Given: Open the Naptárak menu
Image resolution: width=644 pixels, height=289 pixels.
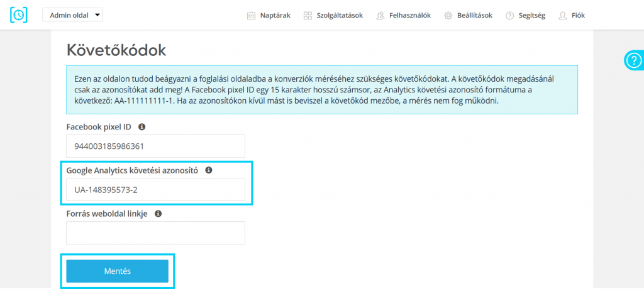Looking at the screenshot, I should (x=269, y=16).
